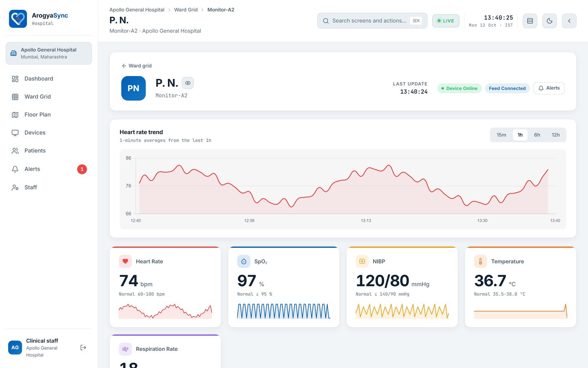
Task: Toggle the density layout icon button
Action: coord(530,21)
